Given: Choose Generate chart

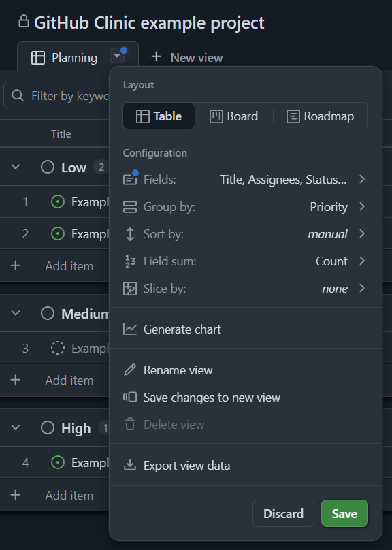Looking at the screenshot, I should click(x=245, y=329).
